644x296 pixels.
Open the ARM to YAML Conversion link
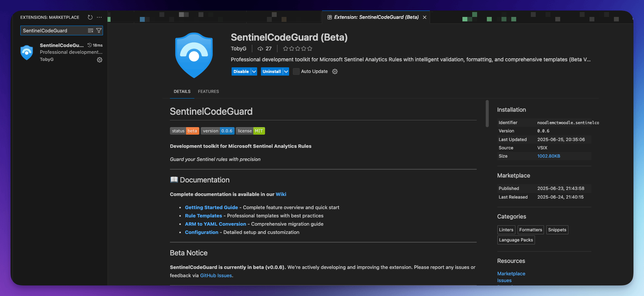[215, 224]
